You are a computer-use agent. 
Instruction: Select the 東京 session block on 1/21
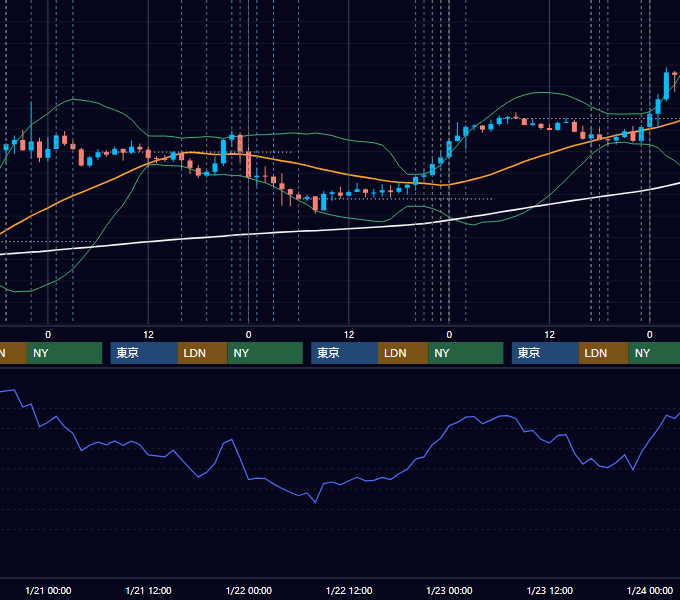144,353
